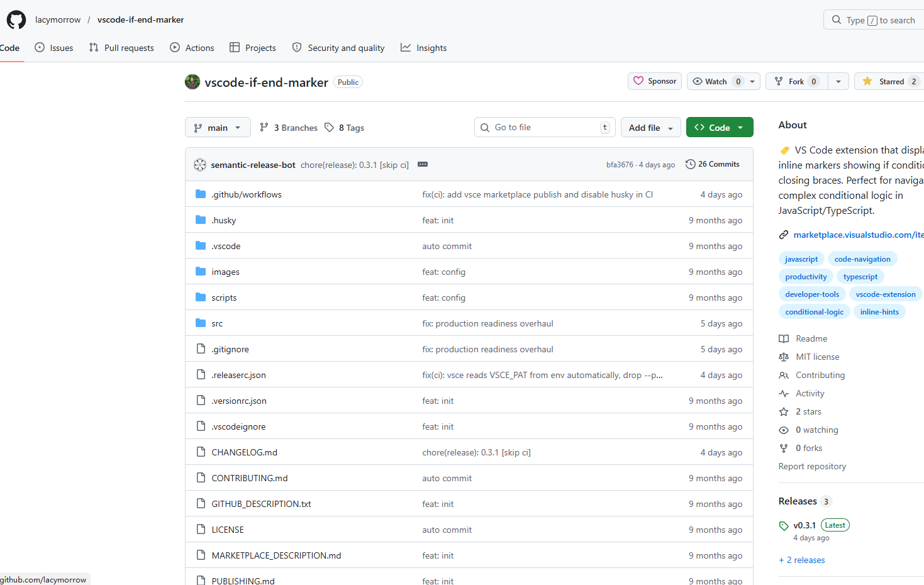The image size is (924, 585).
Task: Open the 8 Tags link
Action: pos(344,128)
